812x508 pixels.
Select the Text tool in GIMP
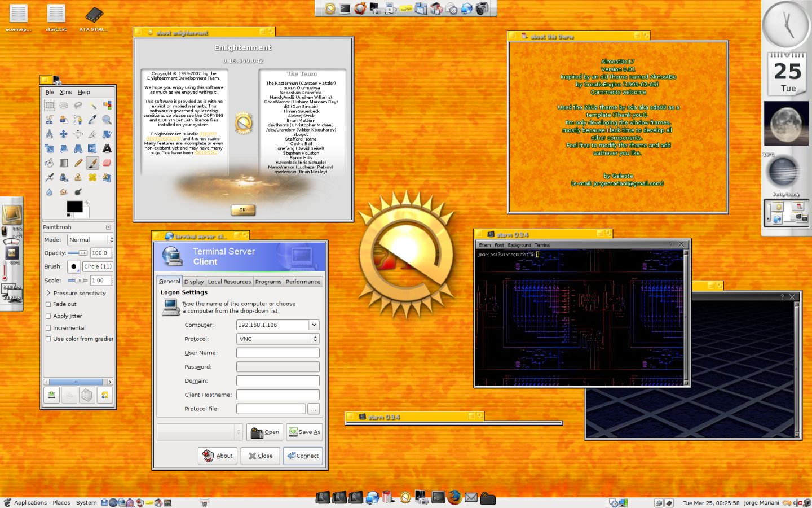click(107, 148)
